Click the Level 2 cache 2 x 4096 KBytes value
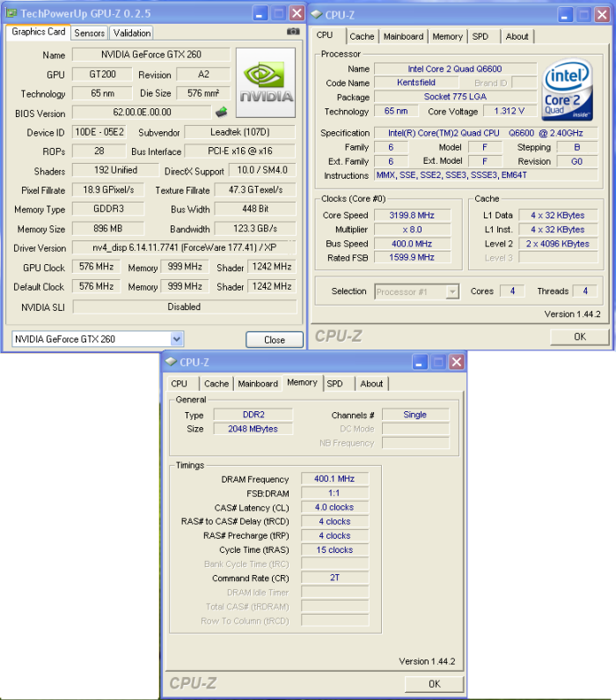 pos(558,244)
